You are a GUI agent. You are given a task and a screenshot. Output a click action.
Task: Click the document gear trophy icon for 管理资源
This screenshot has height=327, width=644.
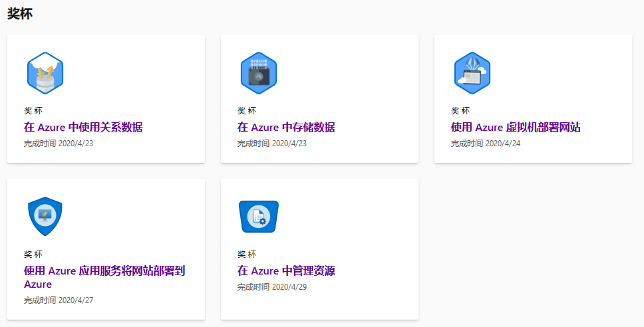point(259,216)
